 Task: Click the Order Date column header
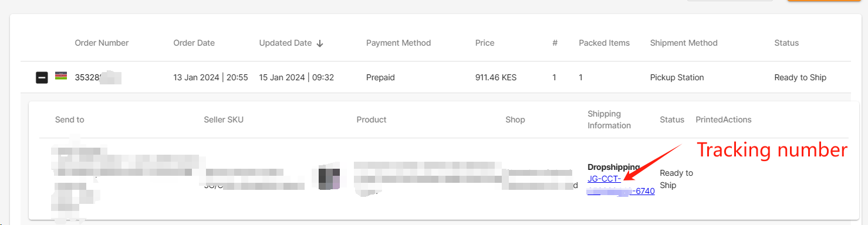pyautogui.click(x=194, y=43)
